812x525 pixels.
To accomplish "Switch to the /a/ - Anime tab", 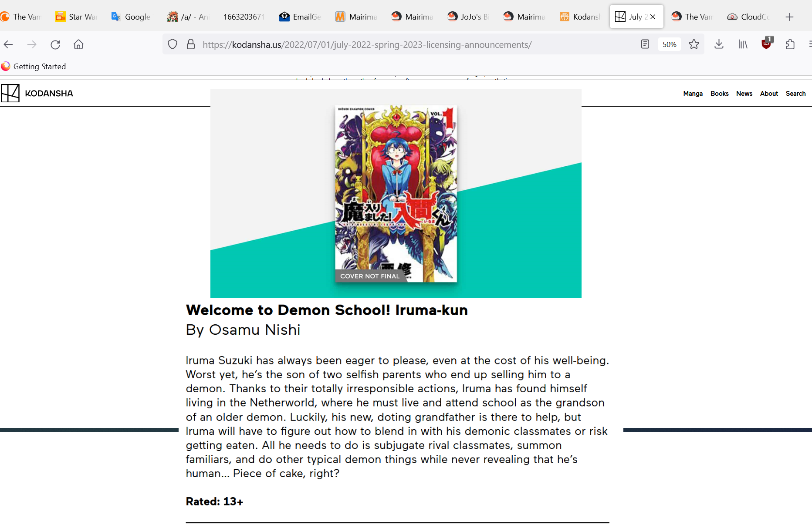I will click(x=188, y=17).
